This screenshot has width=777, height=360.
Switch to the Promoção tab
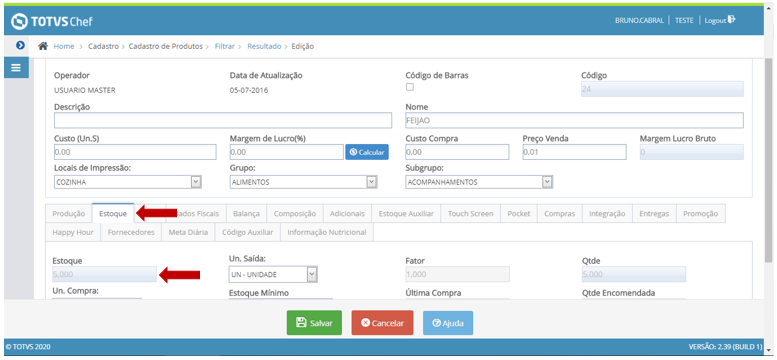click(x=700, y=214)
